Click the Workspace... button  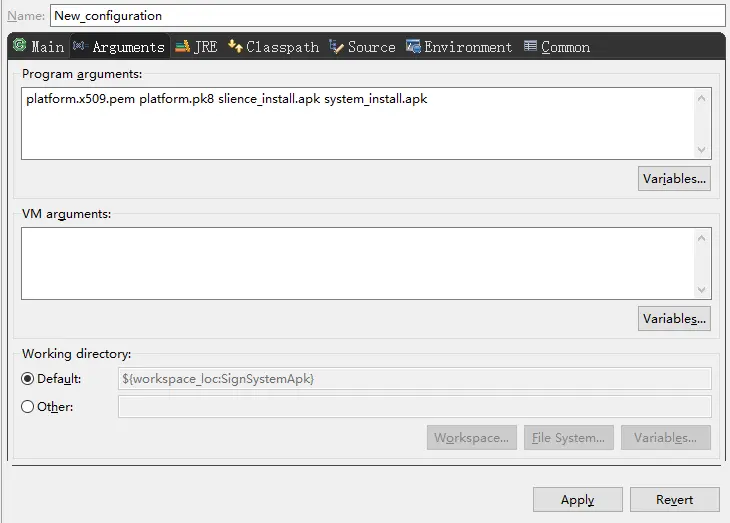(472, 438)
